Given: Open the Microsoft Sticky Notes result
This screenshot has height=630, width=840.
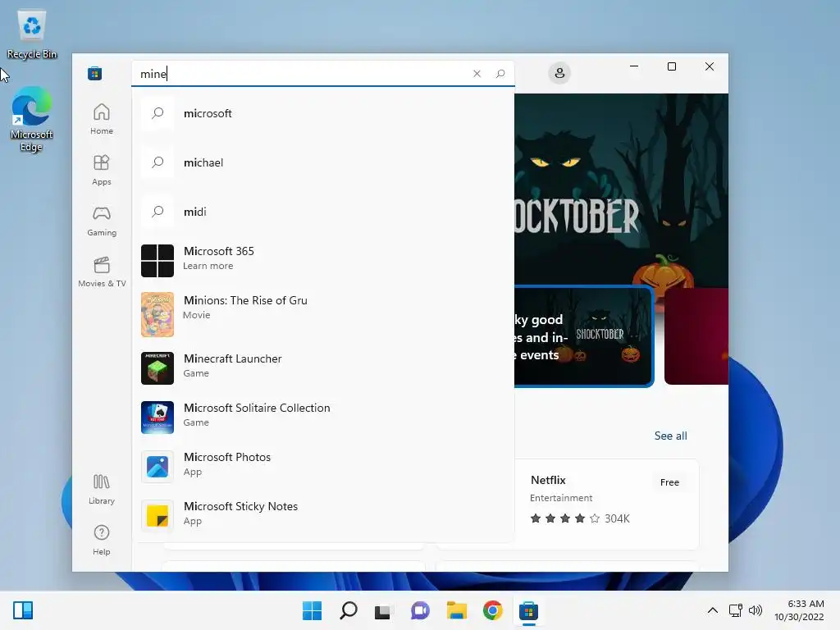Looking at the screenshot, I should (x=323, y=515).
